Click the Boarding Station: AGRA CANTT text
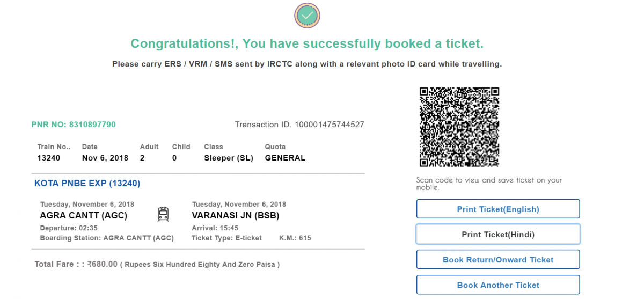The width and height of the screenshot is (644, 299). coord(107,238)
